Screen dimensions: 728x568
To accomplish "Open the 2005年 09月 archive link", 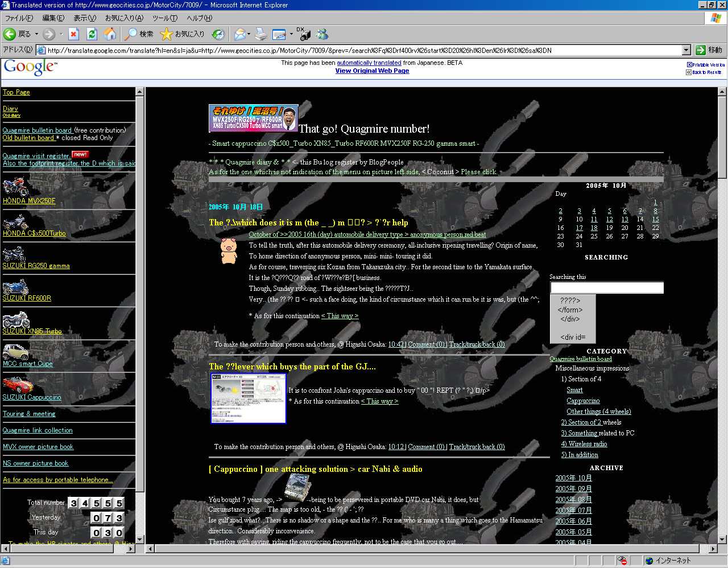I will (573, 489).
